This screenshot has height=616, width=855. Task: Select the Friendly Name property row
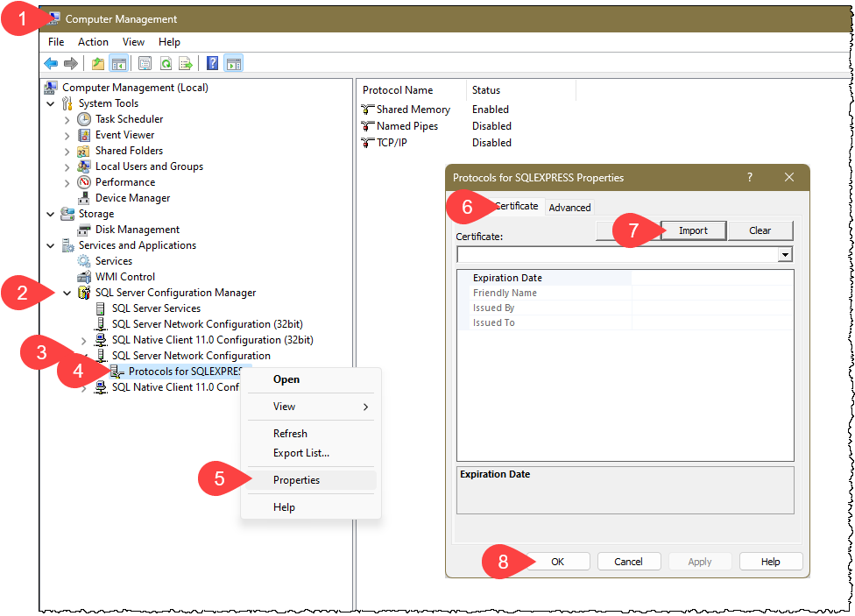coord(625,294)
